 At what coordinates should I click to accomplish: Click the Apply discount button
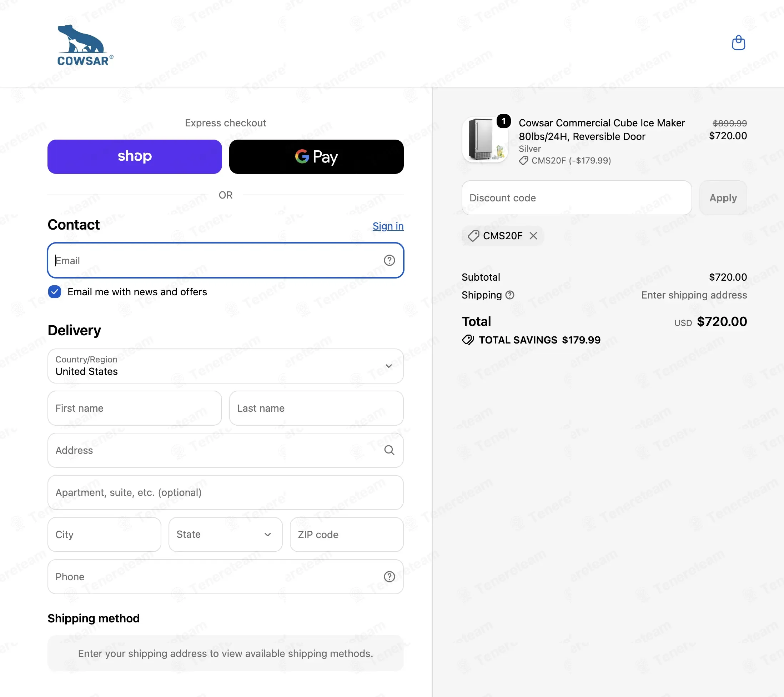point(723,198)
